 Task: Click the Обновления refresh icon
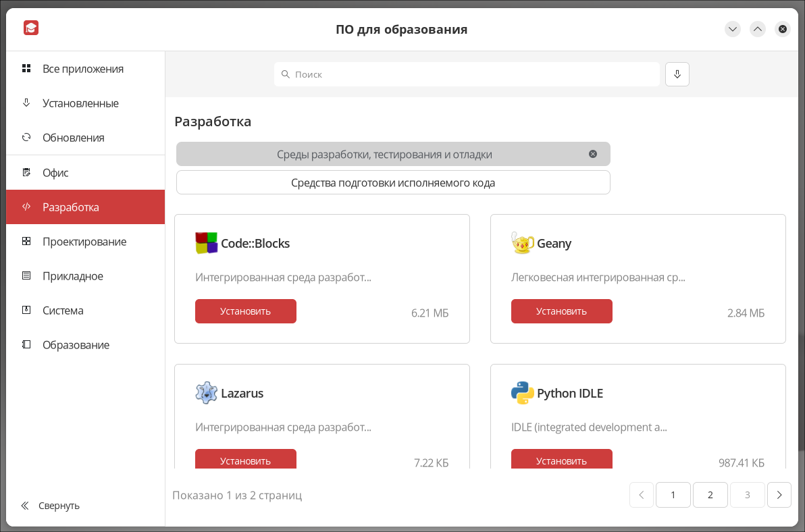pyautogui.click(x=26, y=137)
